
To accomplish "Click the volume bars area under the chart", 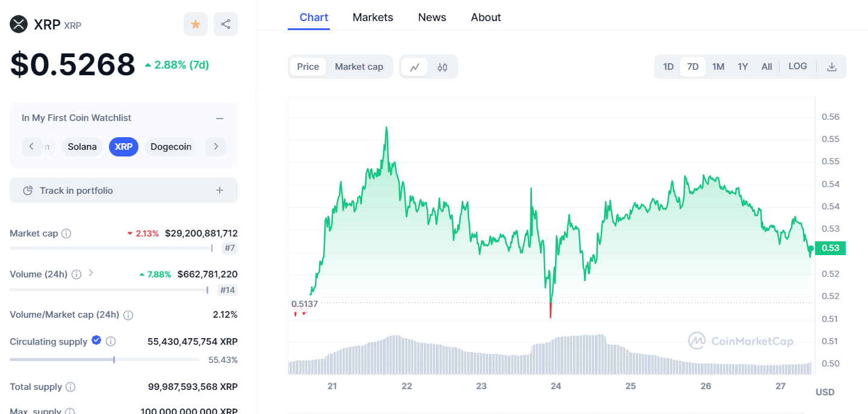I will (550, 355).
